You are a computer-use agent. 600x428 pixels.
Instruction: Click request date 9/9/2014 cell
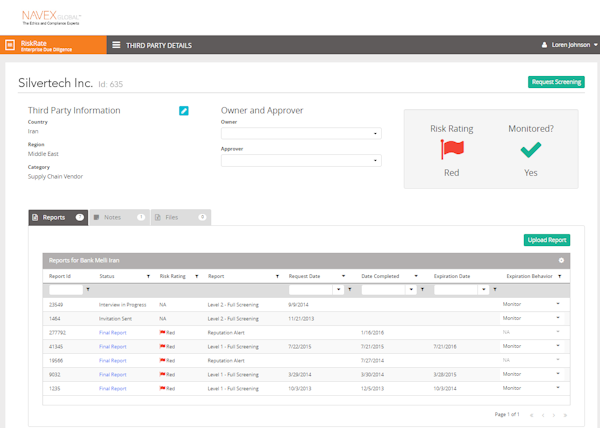pos(298,305)
